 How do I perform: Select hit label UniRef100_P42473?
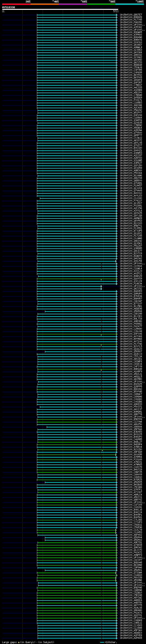pos(131,613)
